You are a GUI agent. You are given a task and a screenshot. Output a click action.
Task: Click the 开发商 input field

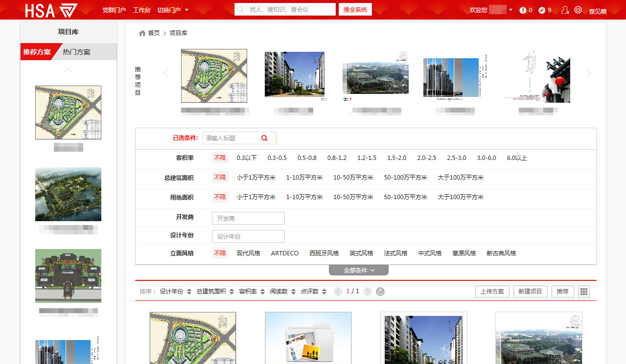coord(248,218)
